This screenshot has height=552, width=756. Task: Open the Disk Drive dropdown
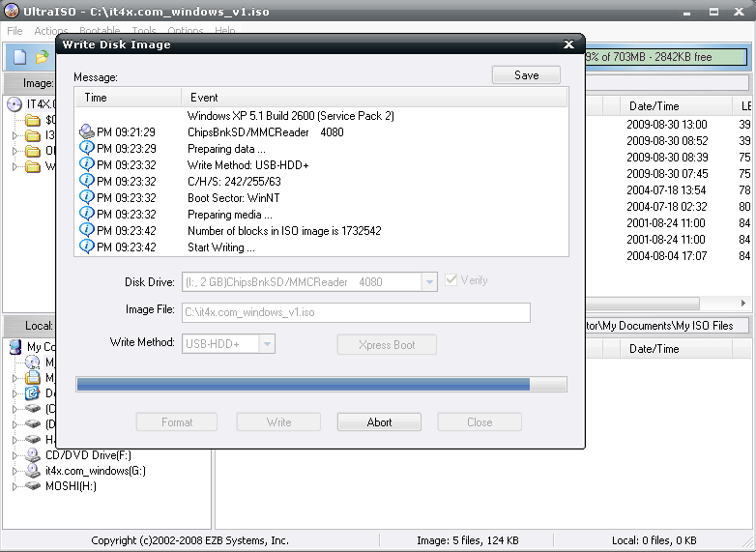click(428, 282)
